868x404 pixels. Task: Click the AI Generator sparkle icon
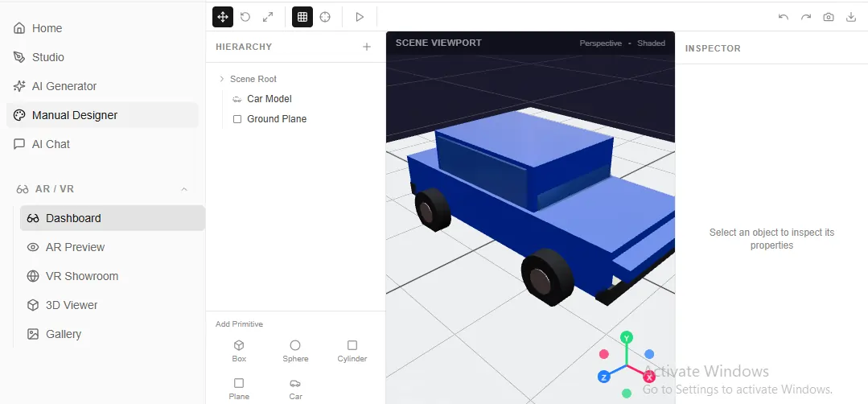point(19,86)
